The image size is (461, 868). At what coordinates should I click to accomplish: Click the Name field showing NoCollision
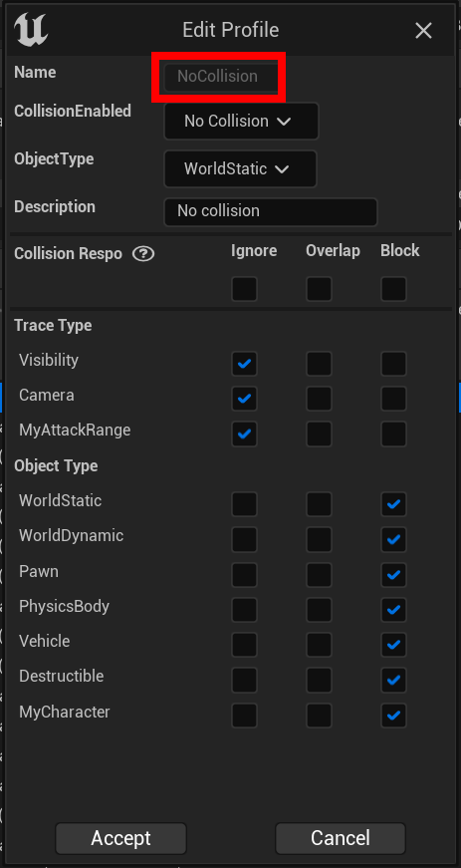(x=221, y=77)
